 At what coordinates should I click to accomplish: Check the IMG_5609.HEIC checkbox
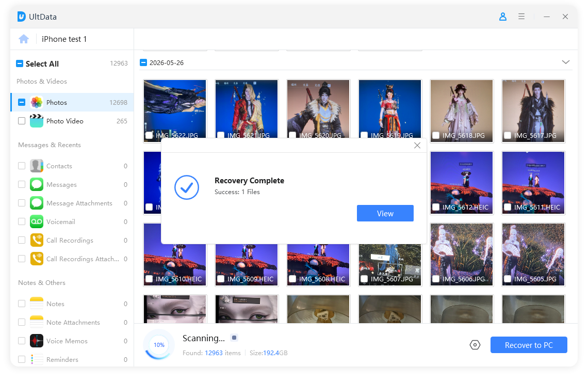click(x=221, y=279)
